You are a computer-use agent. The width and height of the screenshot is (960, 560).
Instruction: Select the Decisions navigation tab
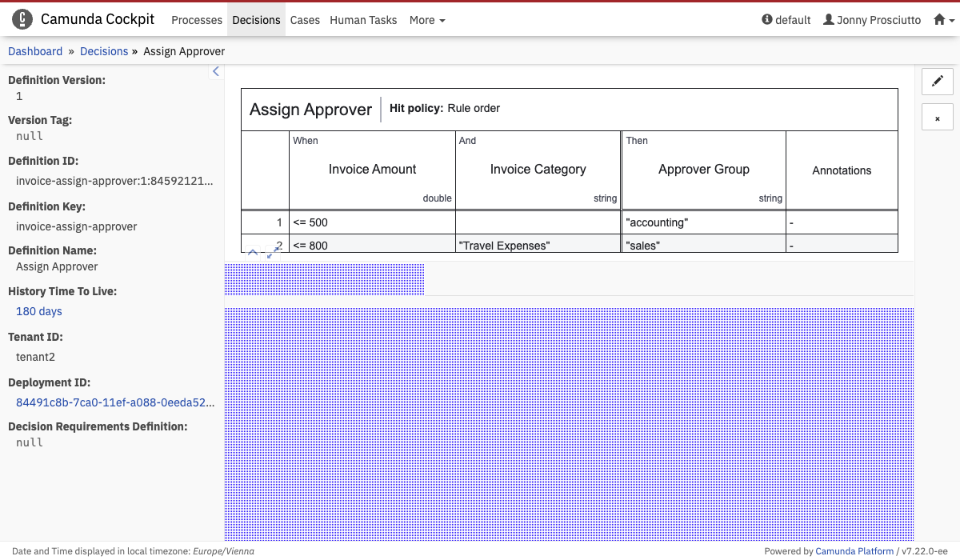point(256,20)
